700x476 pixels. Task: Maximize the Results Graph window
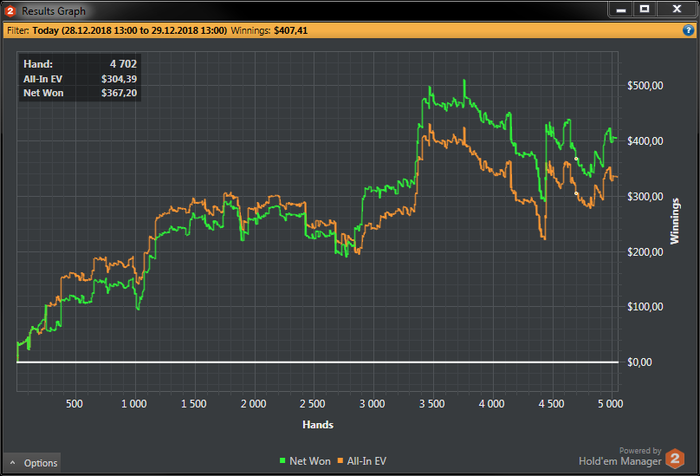644,9
